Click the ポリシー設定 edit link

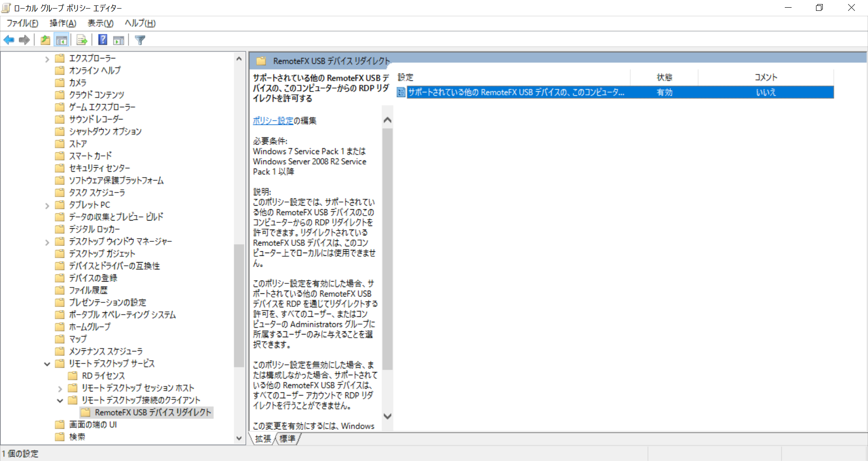(273, 121)
